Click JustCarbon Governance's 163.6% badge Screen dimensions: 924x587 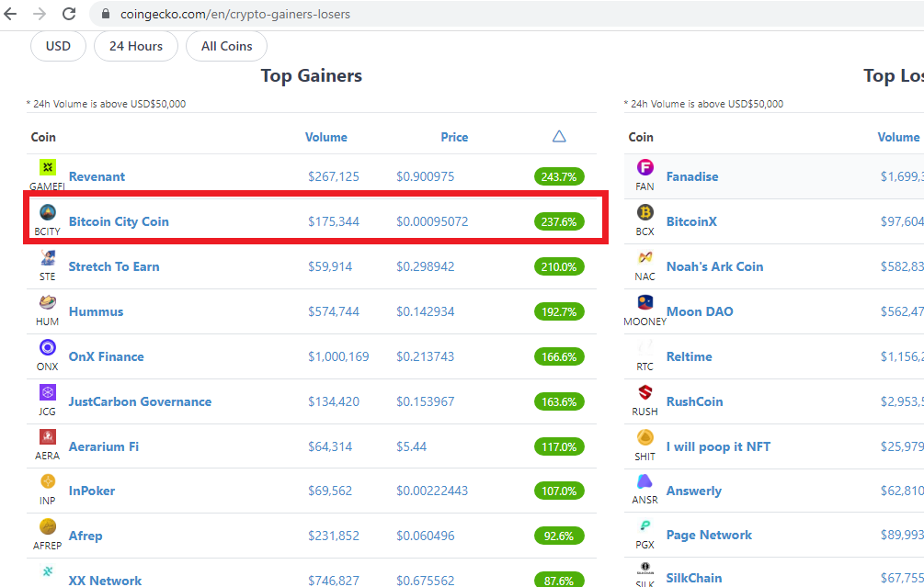coord(559,401)
